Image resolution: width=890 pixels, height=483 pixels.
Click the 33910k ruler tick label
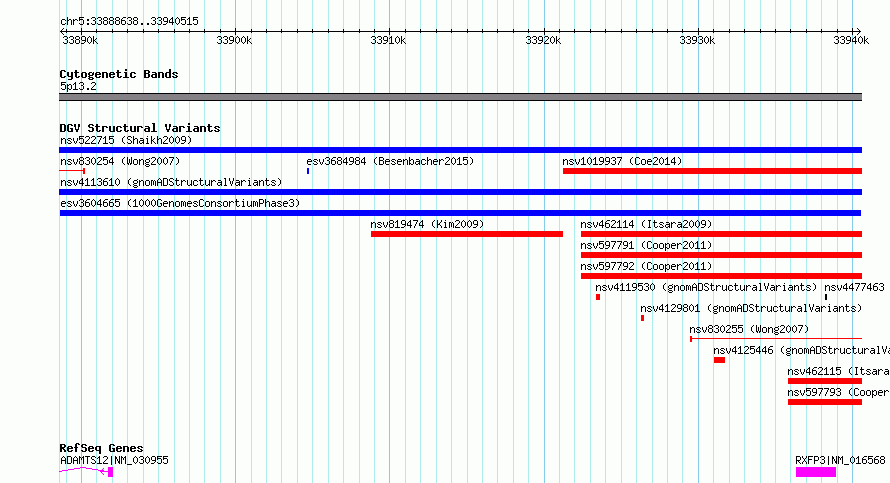(388, 40)
